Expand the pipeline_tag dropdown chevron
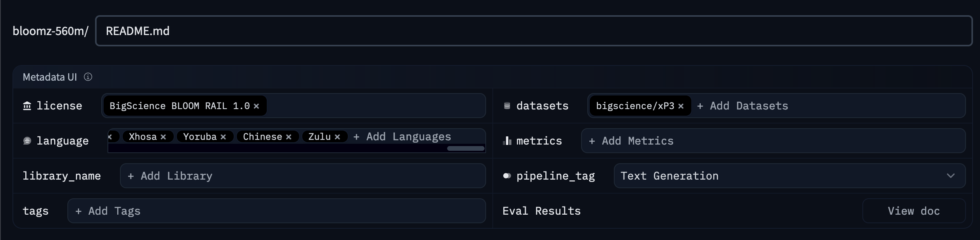The width and height of the screenshot is (980, 240). [x=951, y=176]
